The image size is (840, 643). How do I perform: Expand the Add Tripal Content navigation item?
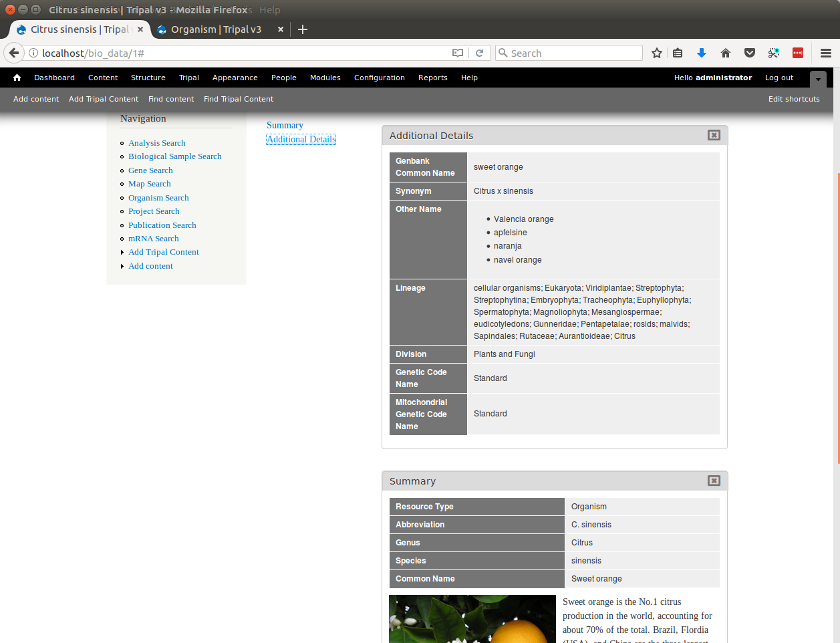(164, 252)
